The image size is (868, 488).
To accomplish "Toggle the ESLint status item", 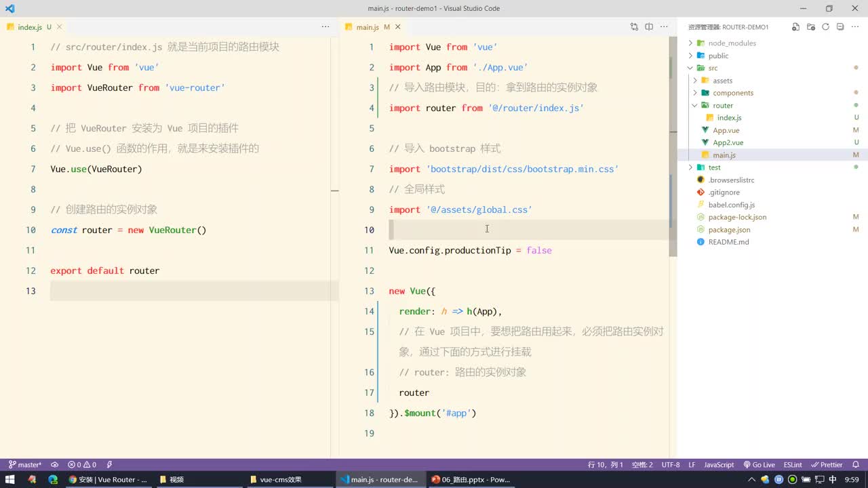I will tap(793, 465).
